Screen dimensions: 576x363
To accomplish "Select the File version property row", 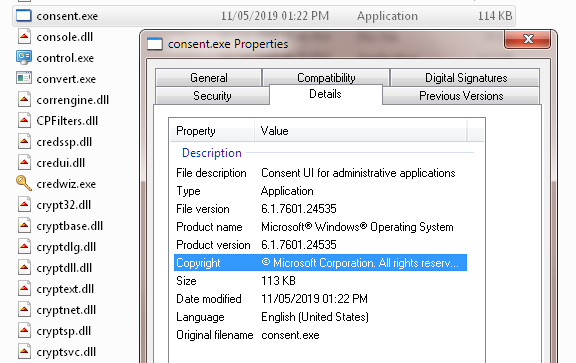I will (320, 209).
